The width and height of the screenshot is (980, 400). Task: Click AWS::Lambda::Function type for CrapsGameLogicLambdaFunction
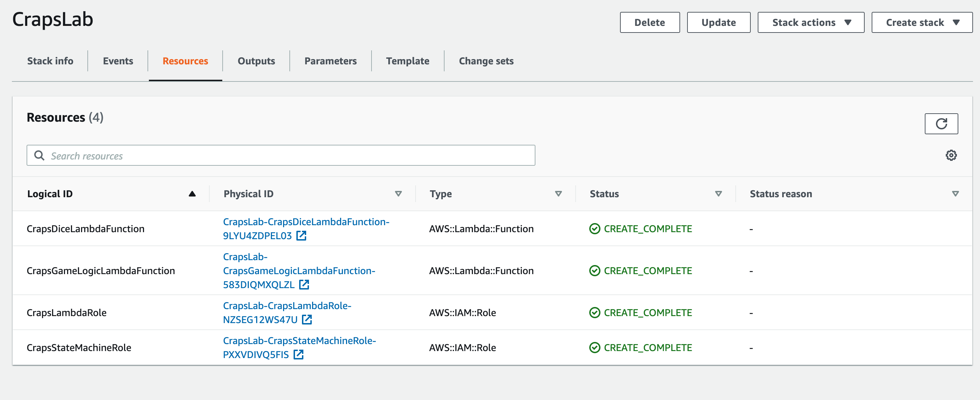tap(481, 271)
